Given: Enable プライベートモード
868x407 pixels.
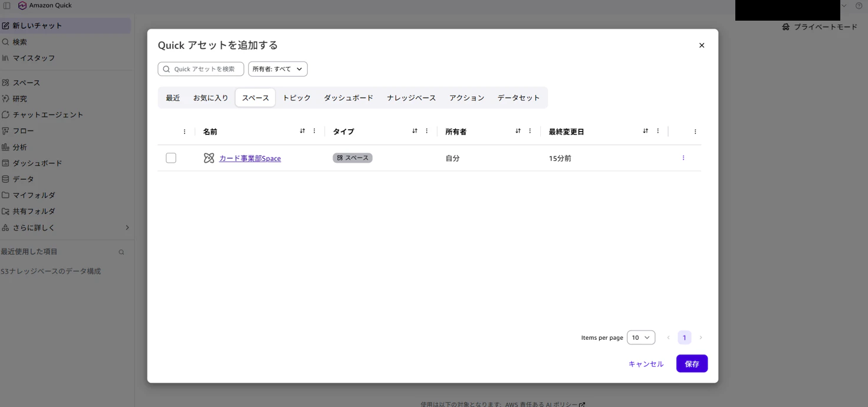Looking at the screenshot, I should [x=820, y=27].
